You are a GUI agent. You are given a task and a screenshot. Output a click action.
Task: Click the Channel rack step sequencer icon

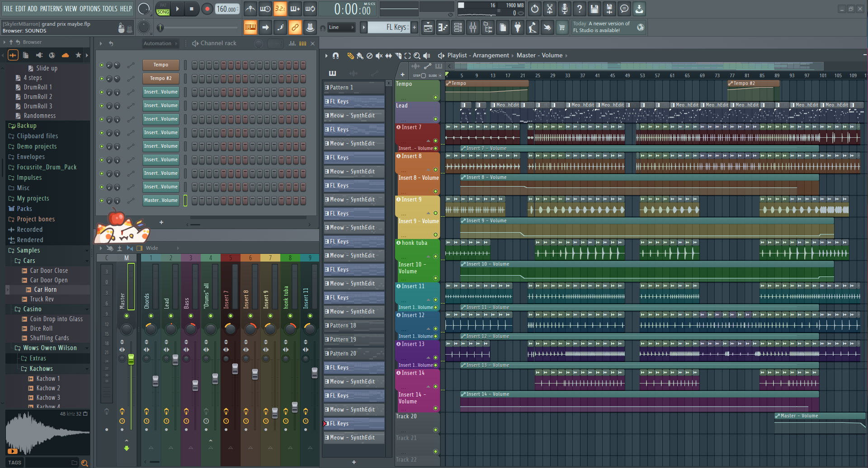coord(302,43)
